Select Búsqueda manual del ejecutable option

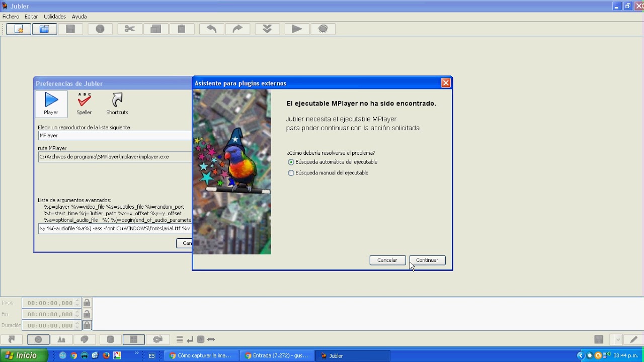click(x=328, y=173)
